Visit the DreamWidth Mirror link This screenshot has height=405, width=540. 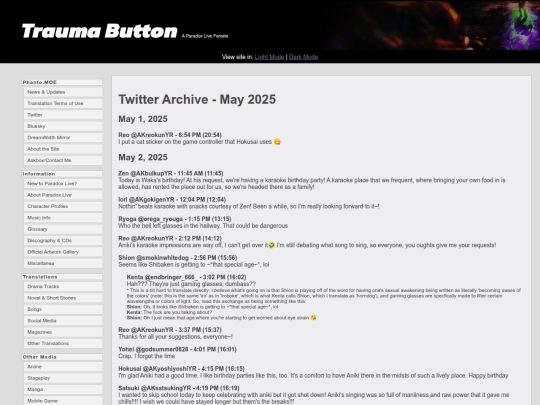pyautogui.click(x=63, y=137)
